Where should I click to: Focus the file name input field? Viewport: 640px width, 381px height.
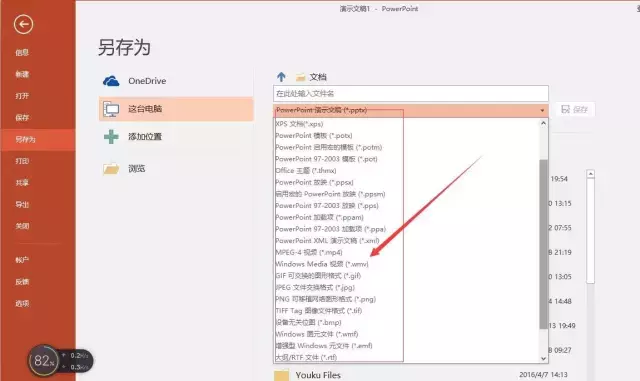(x=411, y=94)
